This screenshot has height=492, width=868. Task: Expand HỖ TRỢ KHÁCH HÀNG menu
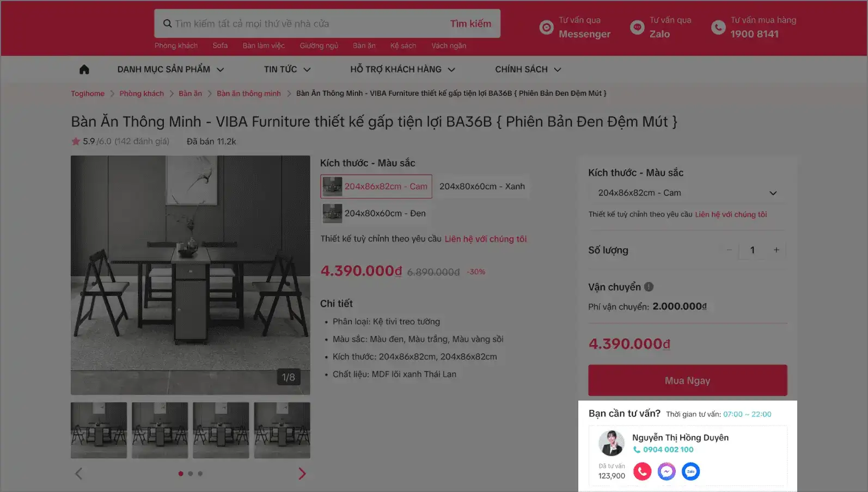coord(402,69)
